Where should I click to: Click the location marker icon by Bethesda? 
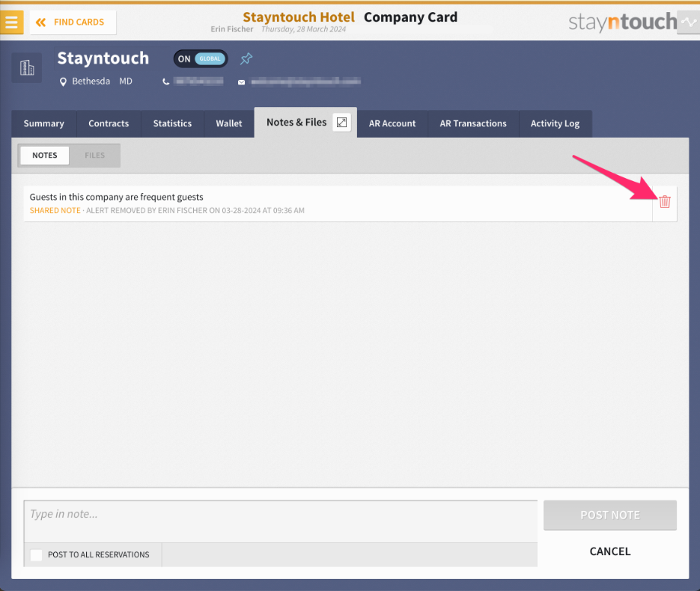(x=63, y=81)
